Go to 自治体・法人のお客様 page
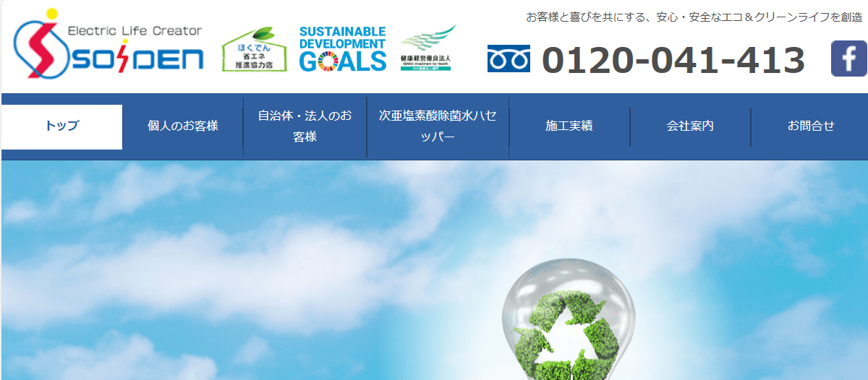This screenshot has width=868, height=380. 305,126
